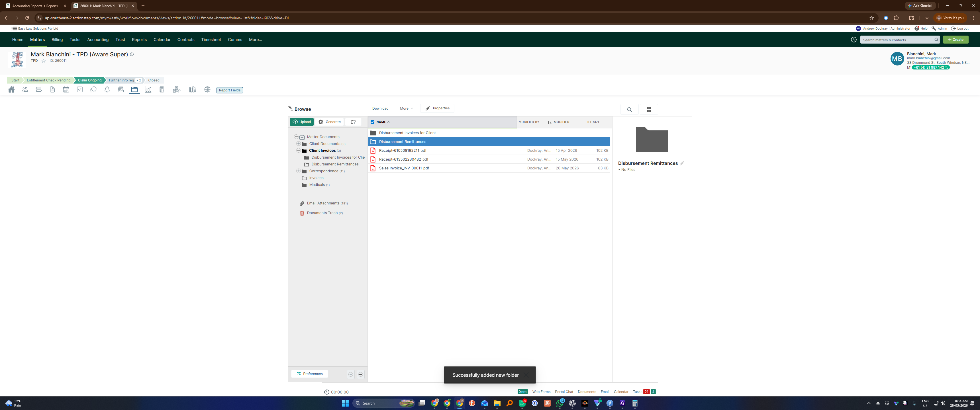This screenshot has width=980, height=410.
Task: Click the Upload button
Action: [302, 122]
